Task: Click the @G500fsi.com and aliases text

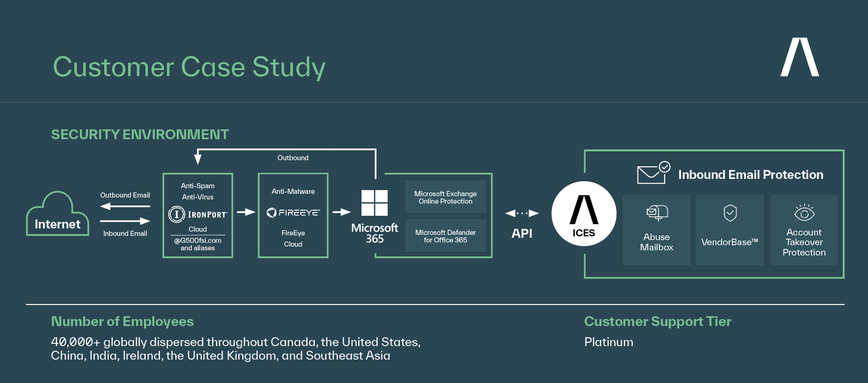Action: tap(198, 244)
